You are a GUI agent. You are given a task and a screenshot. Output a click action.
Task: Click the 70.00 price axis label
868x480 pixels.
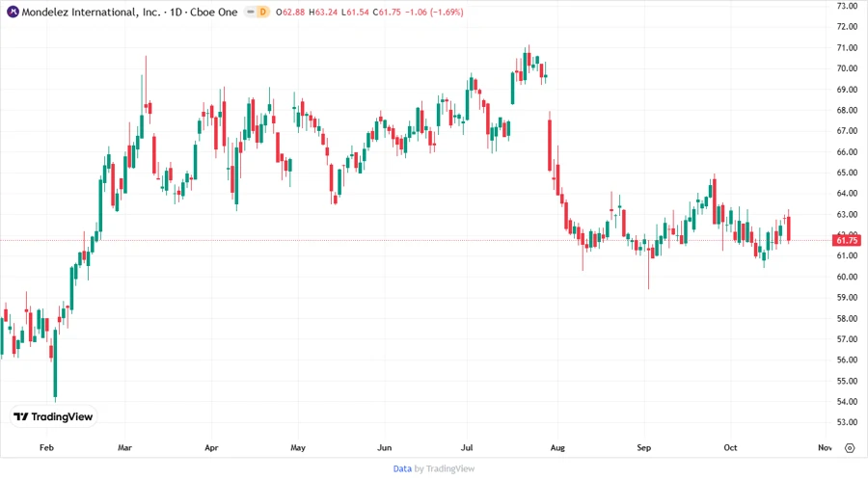pyautogui.click(x=847, y=68)
